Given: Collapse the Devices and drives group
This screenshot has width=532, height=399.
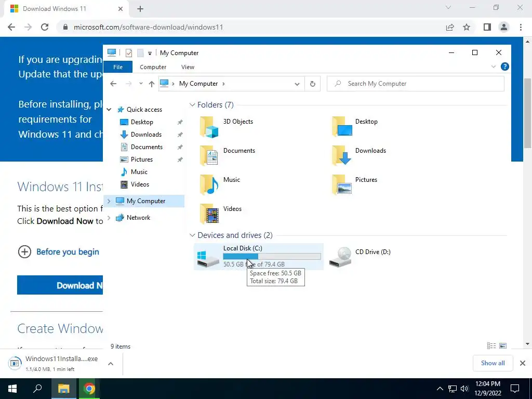Looking at the screenshot, I should coord(192,235).
